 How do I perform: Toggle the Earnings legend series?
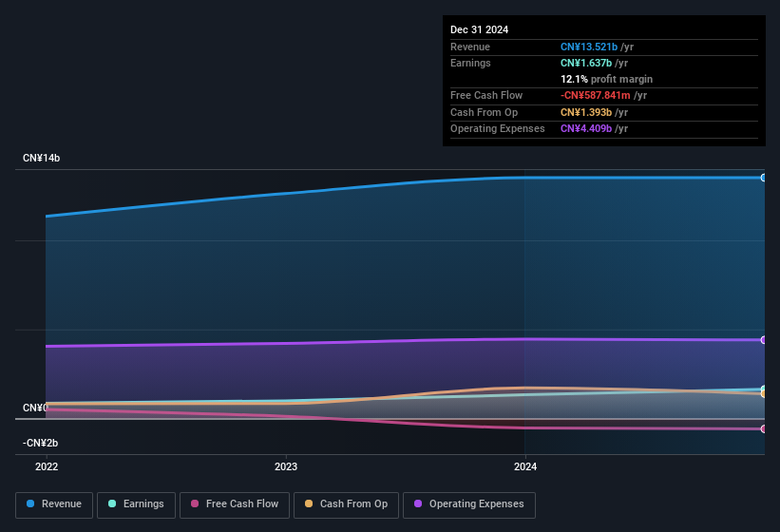point(136,504)
